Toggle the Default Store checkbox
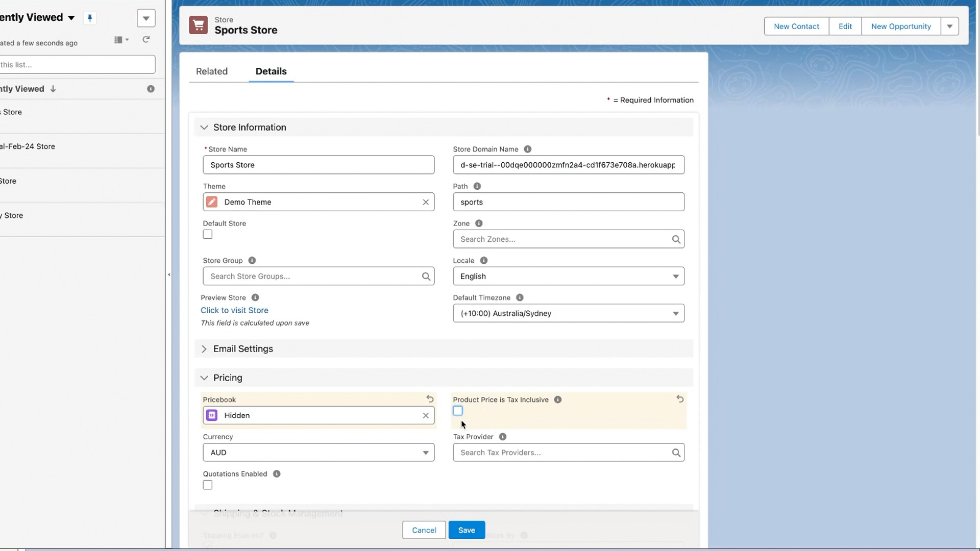The width and height of the screenshot is (980, 551). [207, 234]
